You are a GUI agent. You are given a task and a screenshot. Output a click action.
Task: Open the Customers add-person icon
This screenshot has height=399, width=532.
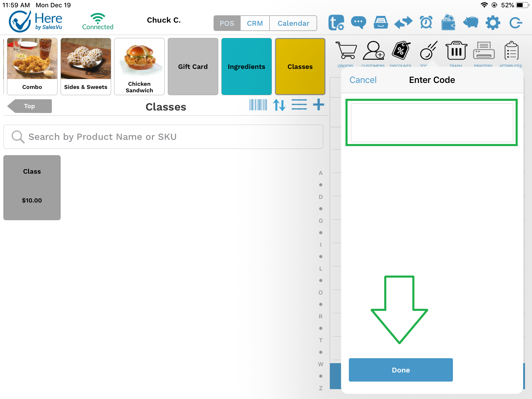pyautogui.click(x=373, y=50)
